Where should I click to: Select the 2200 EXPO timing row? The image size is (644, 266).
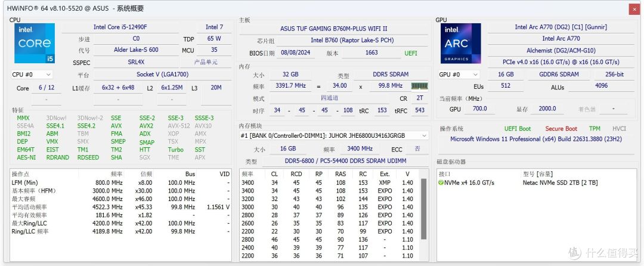[x=330, y=231]
